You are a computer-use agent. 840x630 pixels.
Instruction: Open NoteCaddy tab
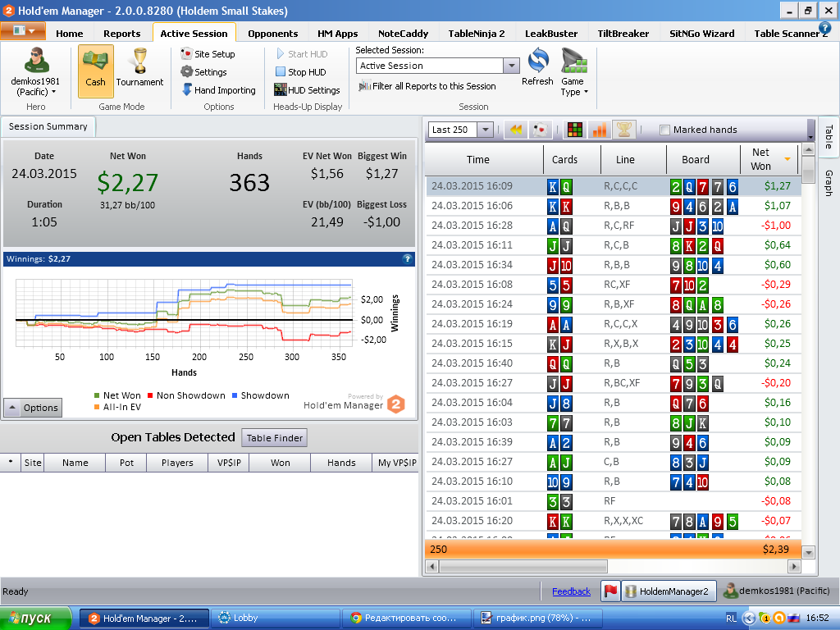coord(403,33)
